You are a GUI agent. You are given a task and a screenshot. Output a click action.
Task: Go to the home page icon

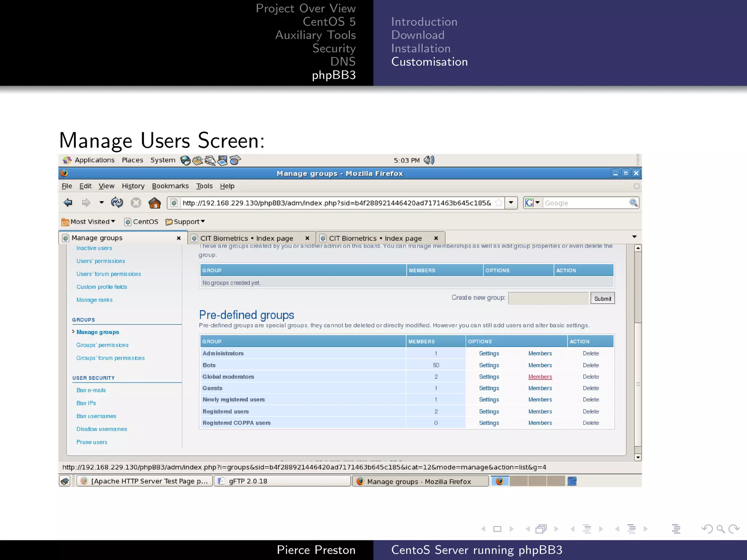pyautogui.click(x=155, y=202)
